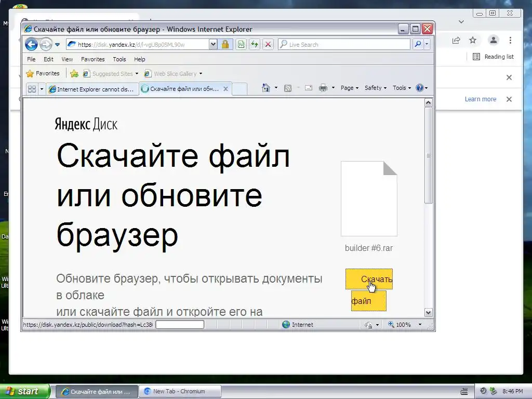532x399 pixels.
Task: Open the Page command menu
Action: (x=350, y=88)
